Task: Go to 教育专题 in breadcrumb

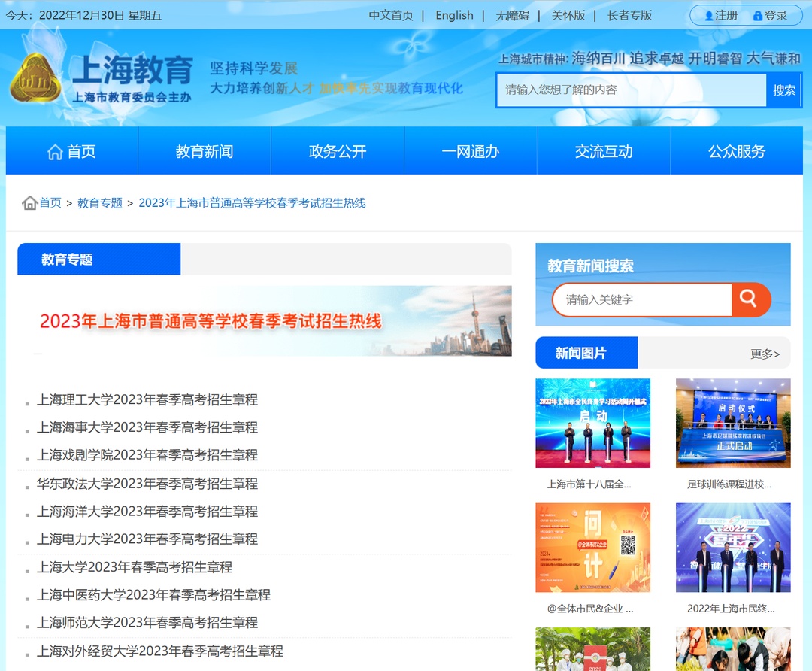Action: point(100,202)
